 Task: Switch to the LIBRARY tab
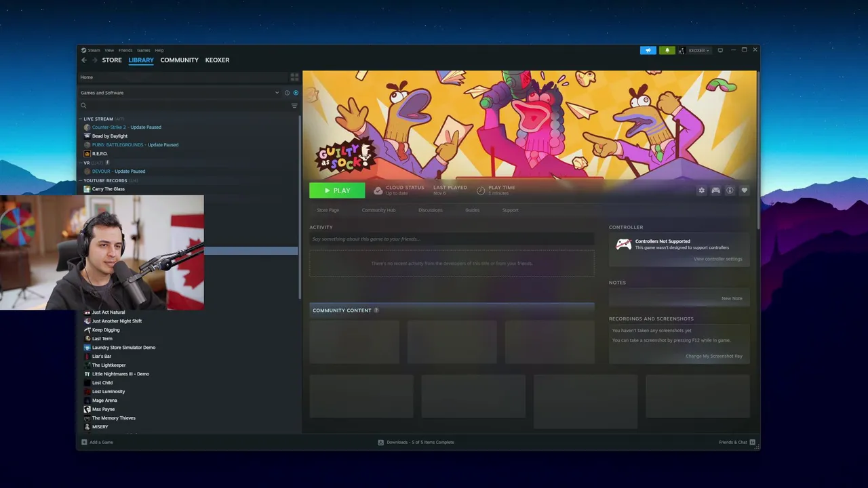coord(141,60)
